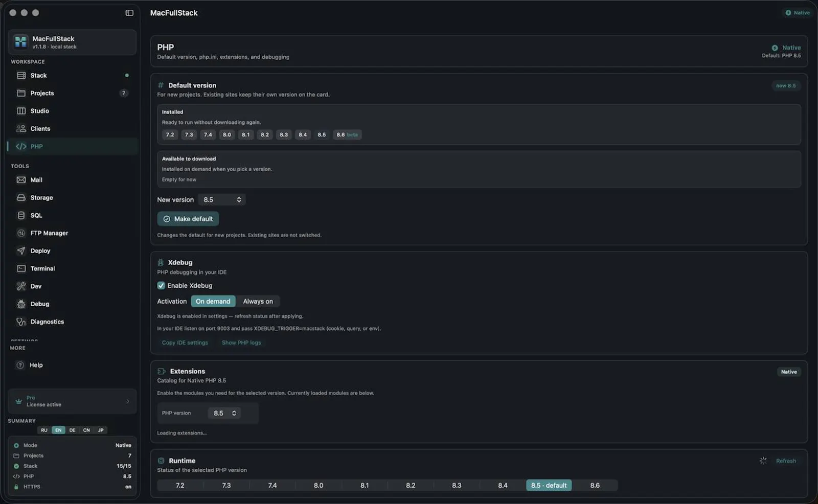Click the Native badge in Extensions section

789,372
